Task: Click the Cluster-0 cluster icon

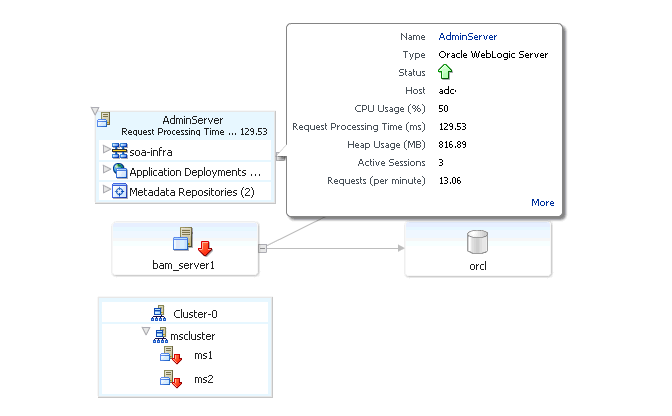Action: 159,313
